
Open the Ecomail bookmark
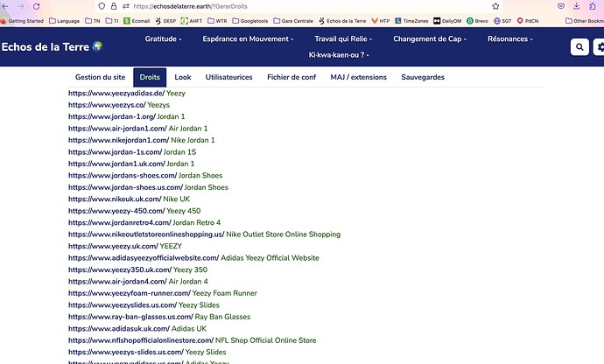137,21
